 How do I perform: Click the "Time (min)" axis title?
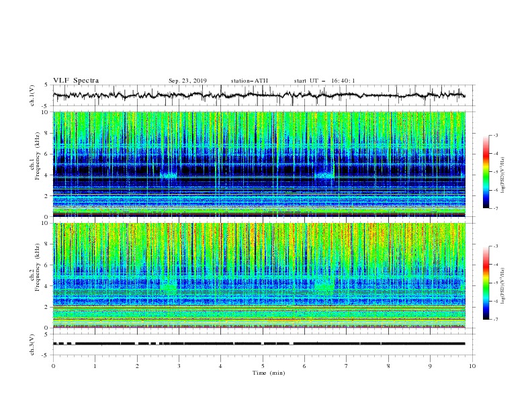click(269, 373)
